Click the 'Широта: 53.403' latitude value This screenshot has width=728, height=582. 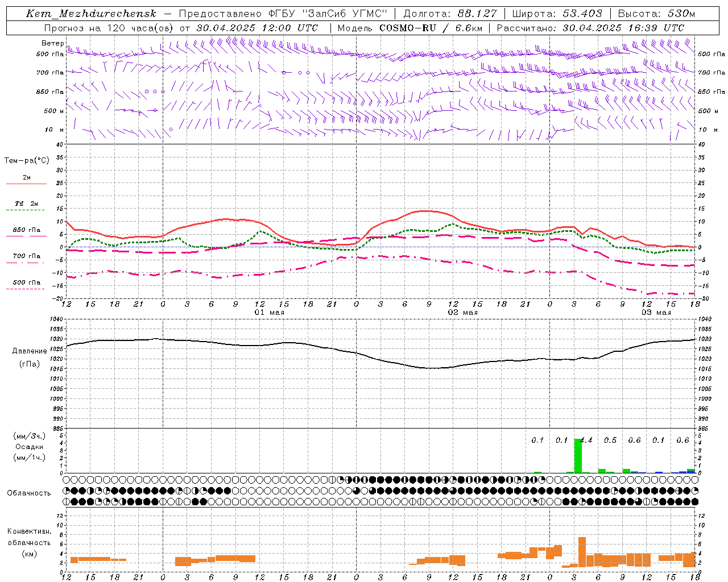pos(557,14)
